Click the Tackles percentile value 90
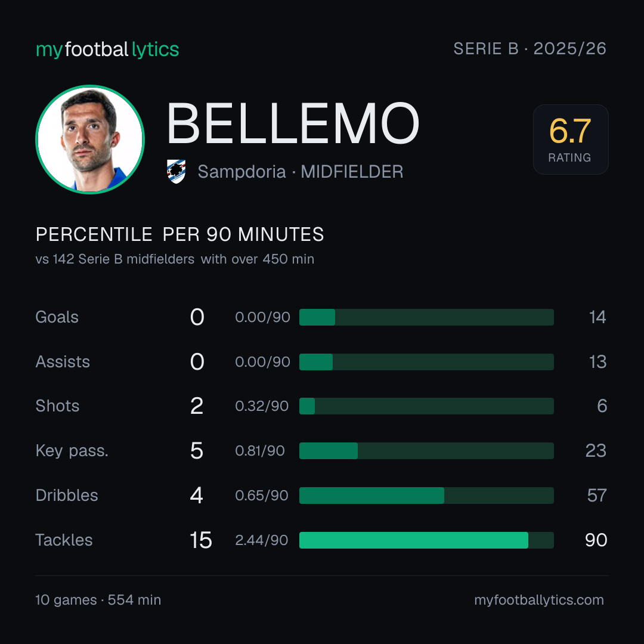644x644 pixels. [x=596, y=540]
